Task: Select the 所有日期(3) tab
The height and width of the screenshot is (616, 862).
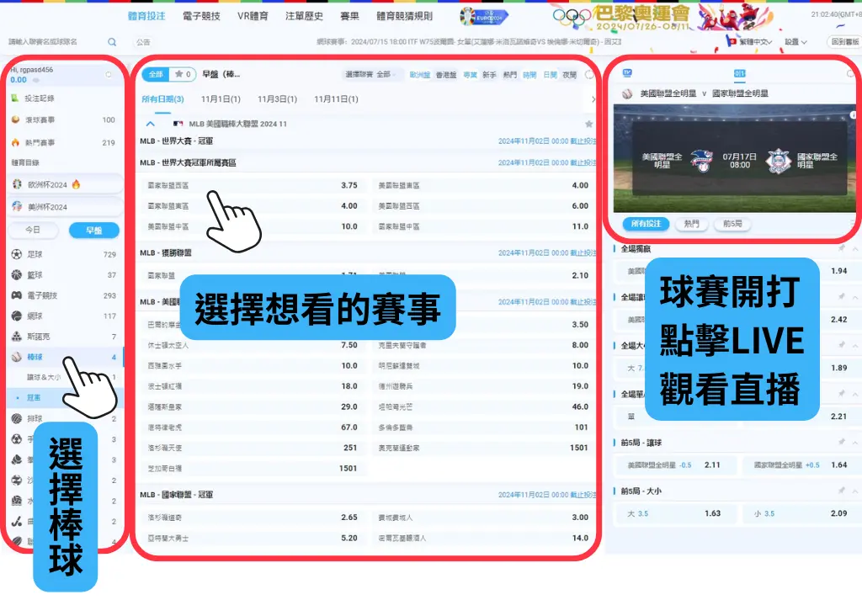Action: (162, 99)
